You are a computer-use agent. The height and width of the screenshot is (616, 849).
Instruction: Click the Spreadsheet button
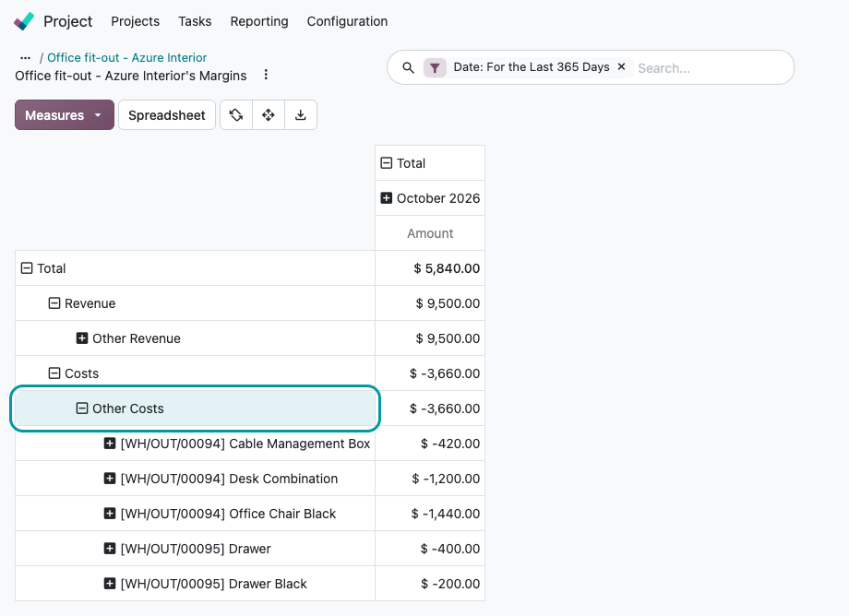click(x=167, y=114)
